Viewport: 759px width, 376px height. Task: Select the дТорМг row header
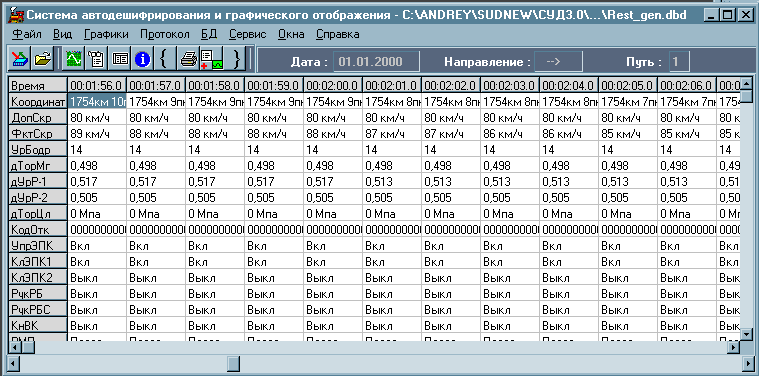click(x=38, y=165)
